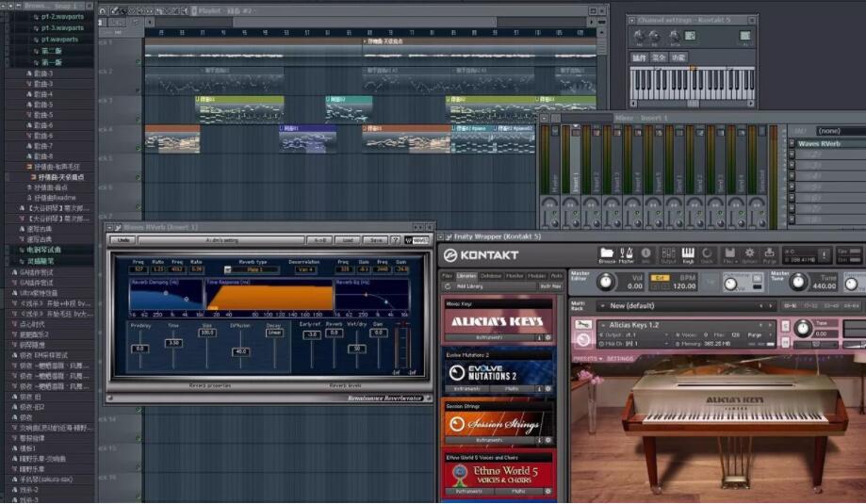Open the Alicias Keys 1.2 instrument dropdown arrow
866x504 pixels.
coord(603,326)
